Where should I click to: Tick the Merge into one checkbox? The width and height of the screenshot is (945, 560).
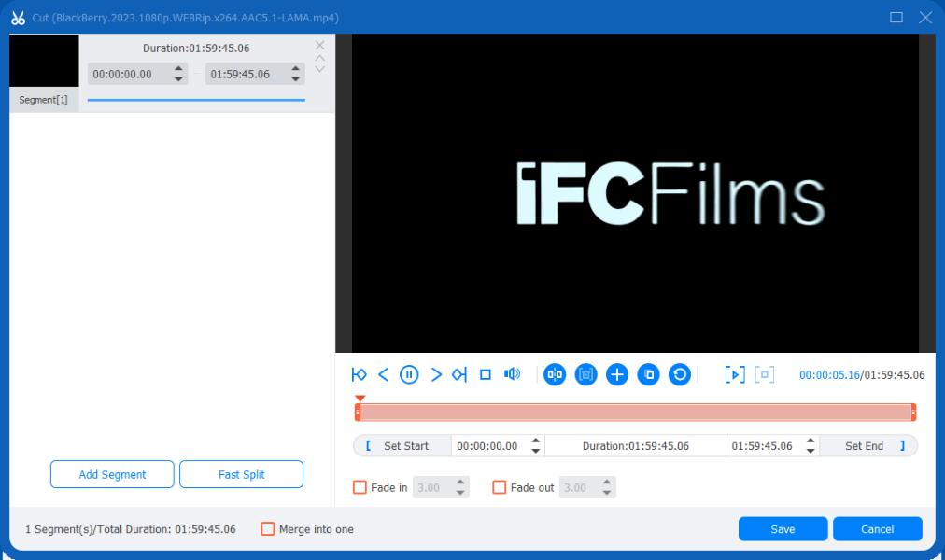268,528
